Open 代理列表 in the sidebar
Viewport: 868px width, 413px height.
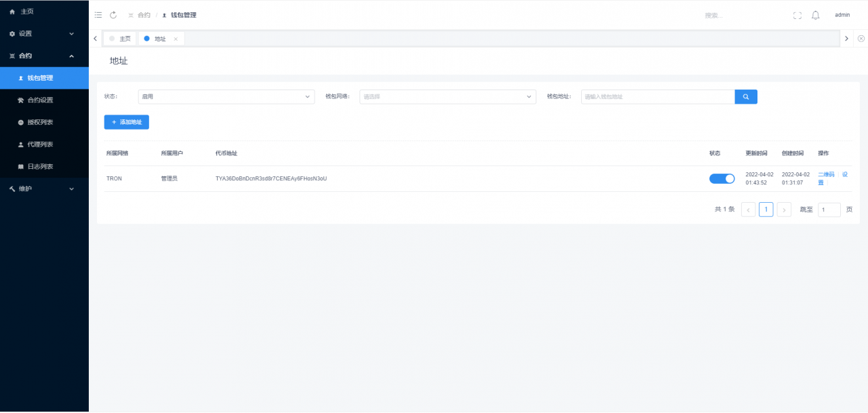click(x=44, y=144)
